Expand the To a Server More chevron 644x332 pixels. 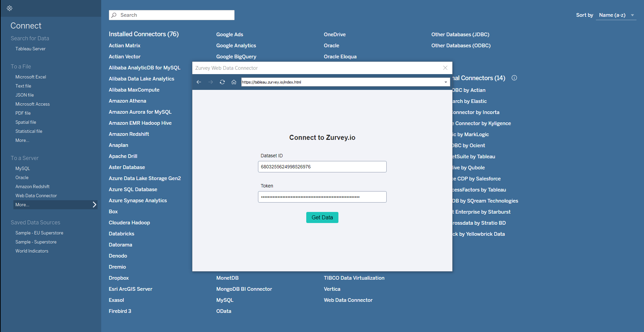click(x=94, y=205)
